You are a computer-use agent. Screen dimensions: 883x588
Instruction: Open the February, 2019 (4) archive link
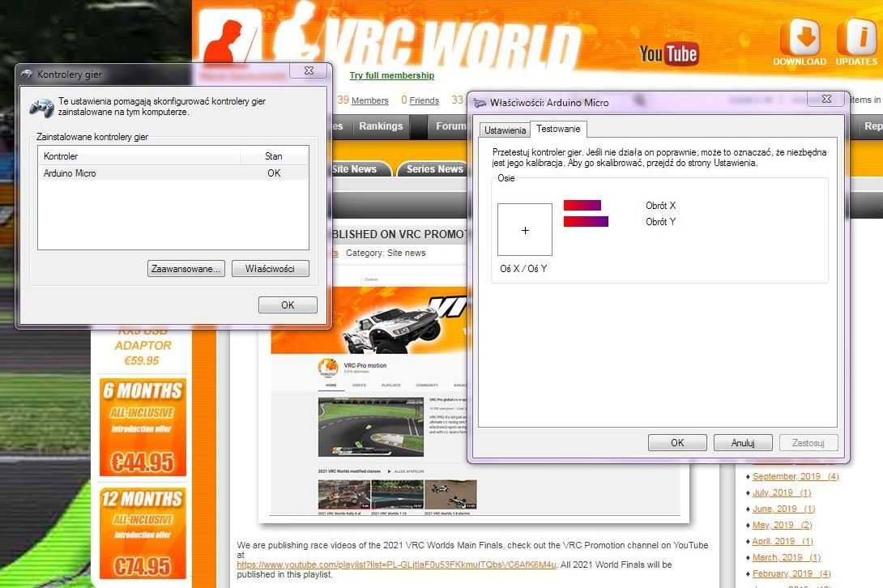coord(791,573)
